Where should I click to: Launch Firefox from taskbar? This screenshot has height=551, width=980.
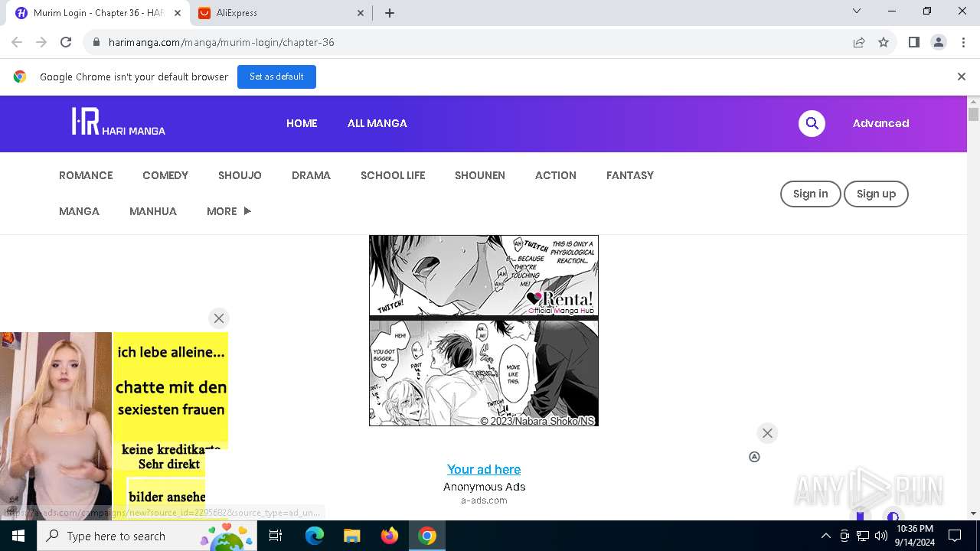tap(390, 536)
